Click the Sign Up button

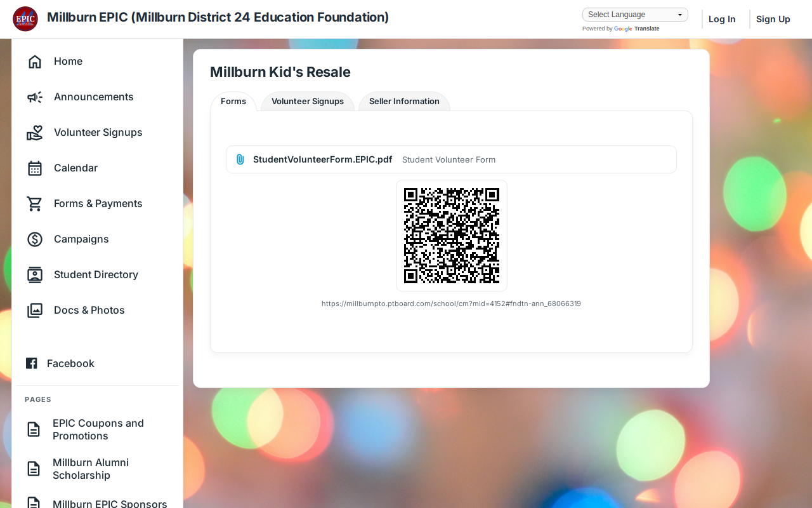[773, 19]
